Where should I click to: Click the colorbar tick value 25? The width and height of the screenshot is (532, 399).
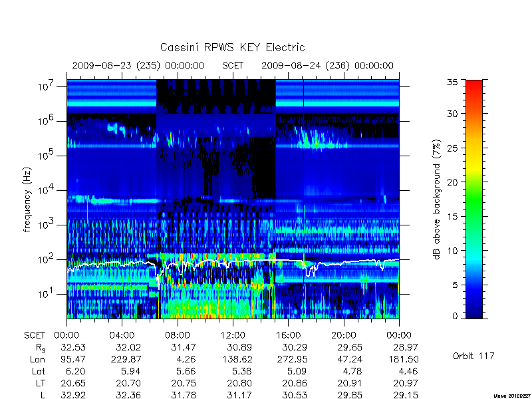click(x=452, y=148)
